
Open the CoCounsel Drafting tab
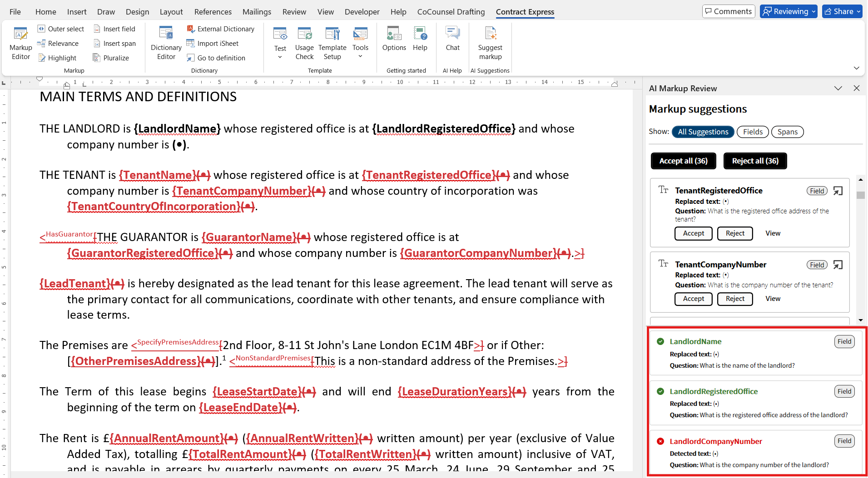tap(451, 12)
